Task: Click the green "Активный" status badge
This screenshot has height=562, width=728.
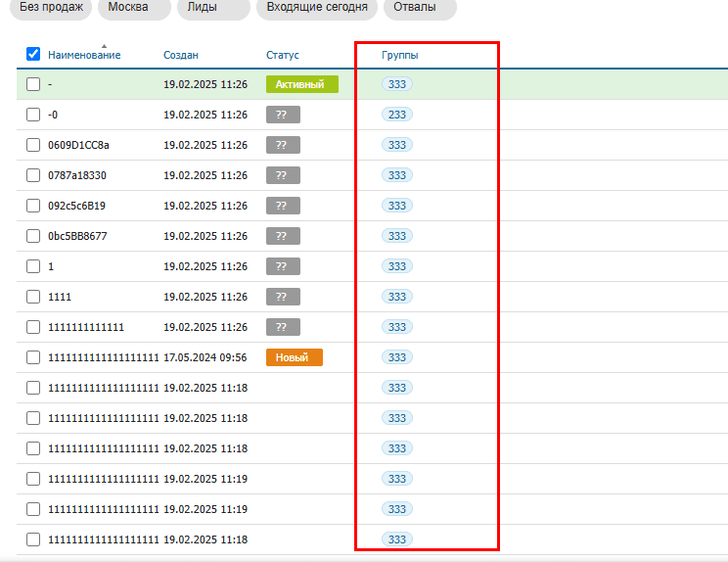Action: coord(301,84)
